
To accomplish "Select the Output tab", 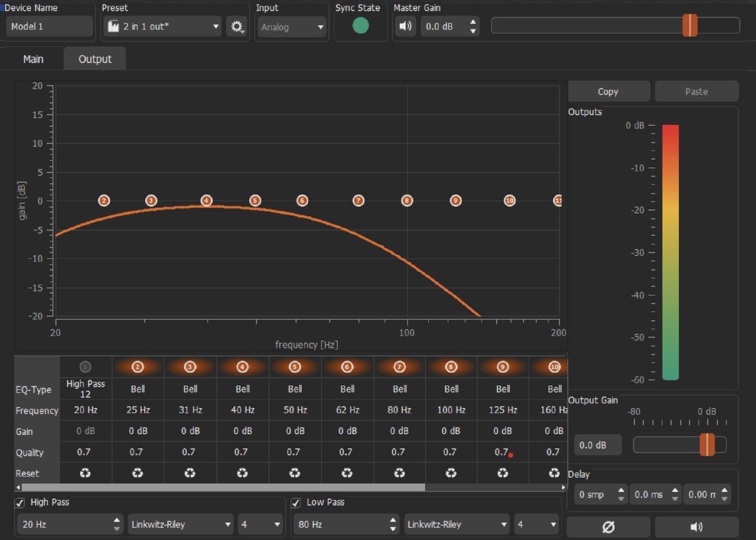I will point(95,59).
